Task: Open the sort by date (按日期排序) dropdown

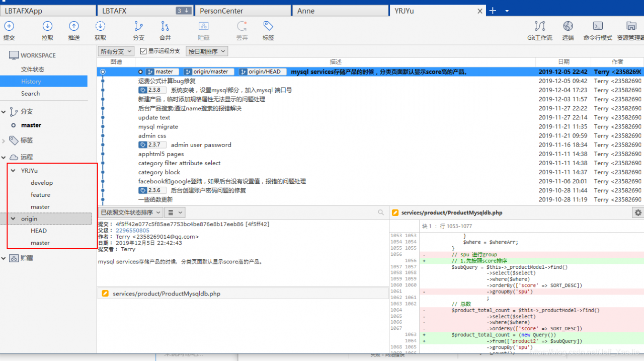Action: 207,51
